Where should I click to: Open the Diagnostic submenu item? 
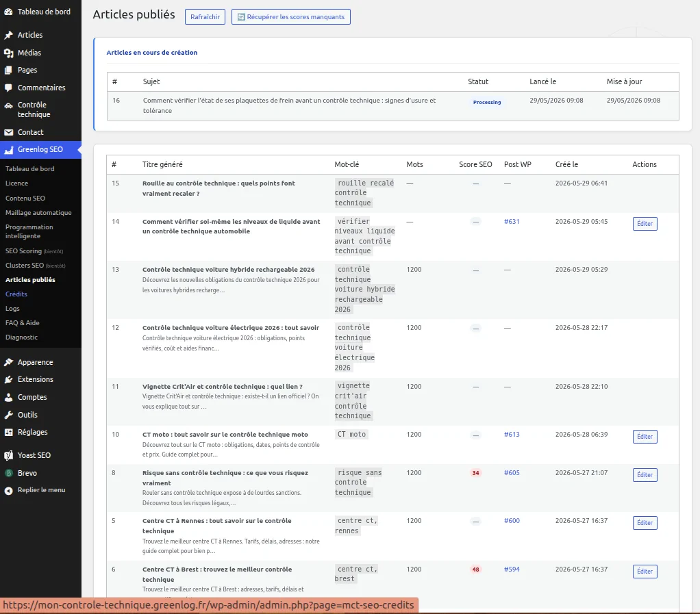[21, 337]
